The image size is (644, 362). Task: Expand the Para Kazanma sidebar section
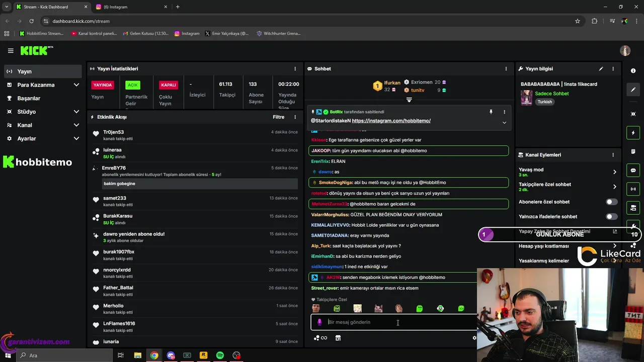coord(76,85)
